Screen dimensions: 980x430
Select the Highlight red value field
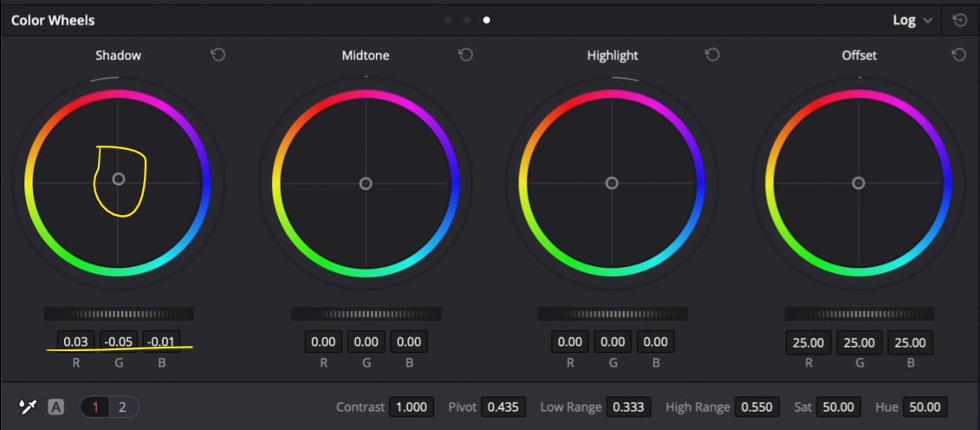point(570,342)
